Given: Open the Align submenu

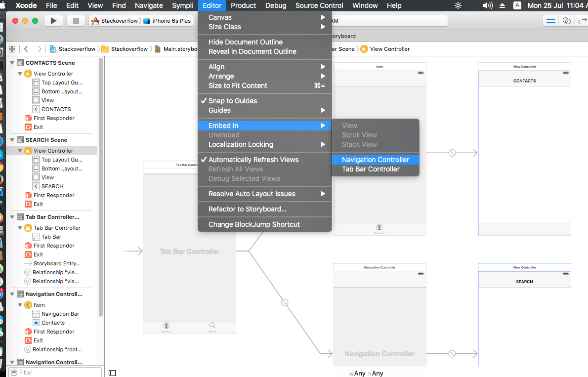Looking at the screenshot, I should pos(265,66).
